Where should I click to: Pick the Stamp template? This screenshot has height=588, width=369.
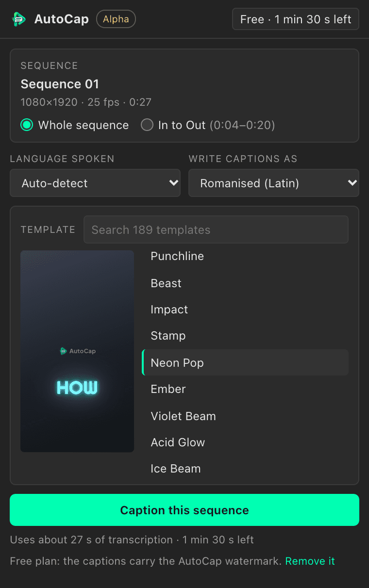point(245,336)
